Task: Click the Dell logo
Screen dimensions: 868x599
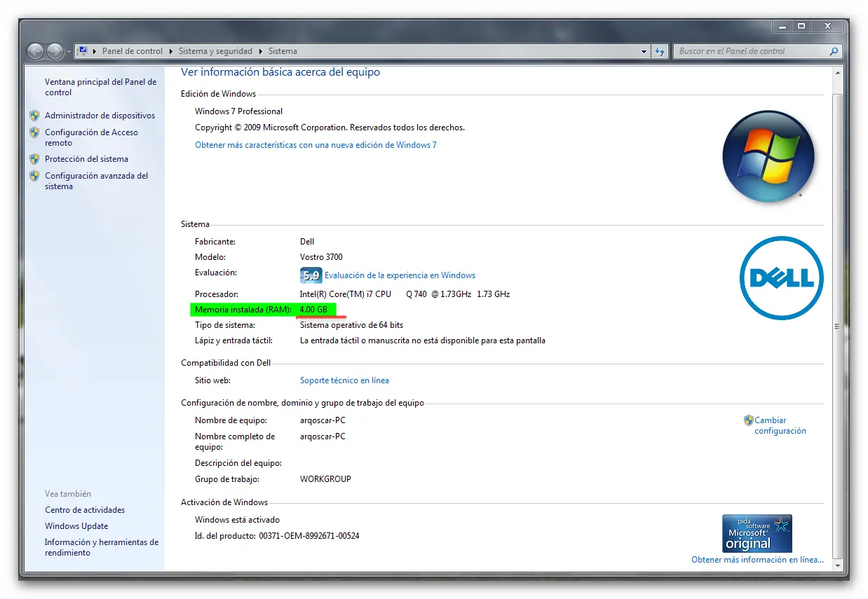Action: pos(782,278)
